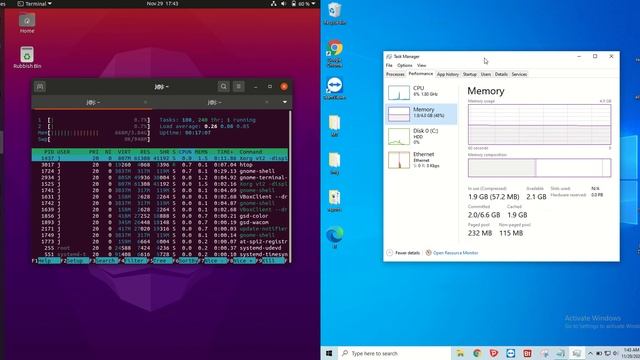Click F4 Filter in htop footer

pos(133,260)
